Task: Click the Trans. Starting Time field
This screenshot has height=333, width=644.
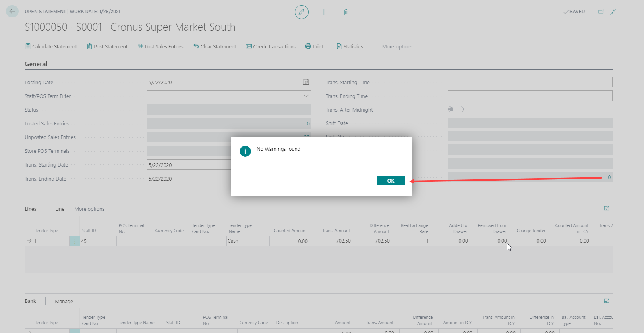Action: [x=530, y=82]
